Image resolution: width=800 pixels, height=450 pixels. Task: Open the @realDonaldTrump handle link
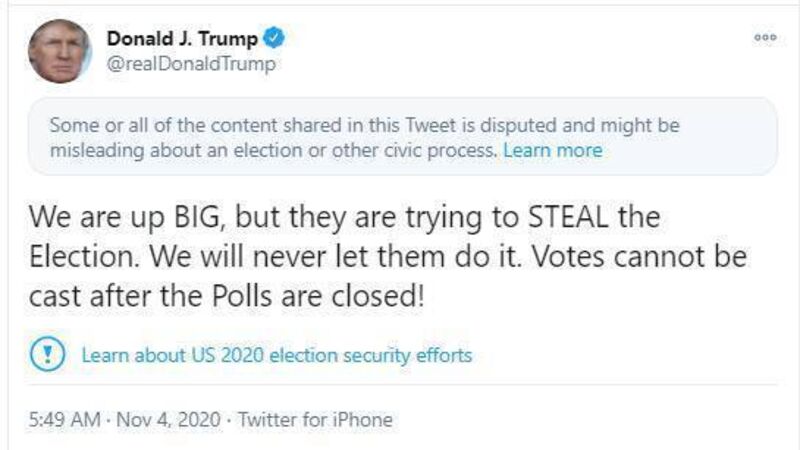tap(191, 64)
